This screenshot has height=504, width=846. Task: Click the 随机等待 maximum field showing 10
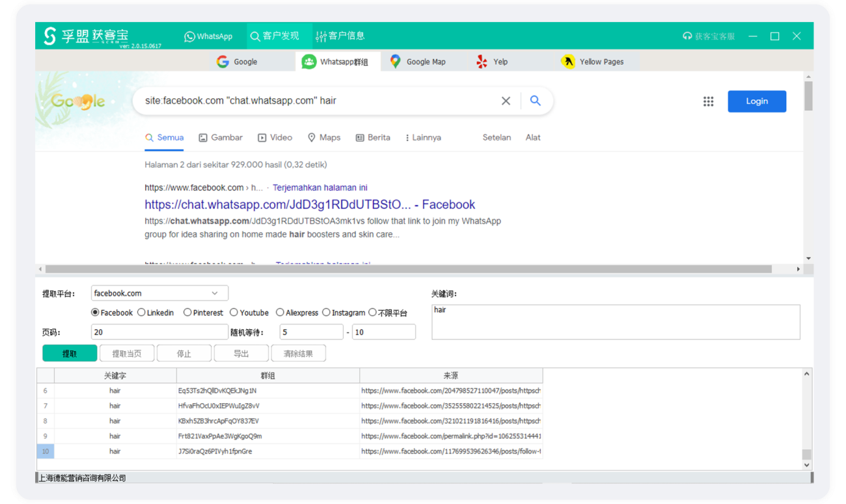(383, 332)
